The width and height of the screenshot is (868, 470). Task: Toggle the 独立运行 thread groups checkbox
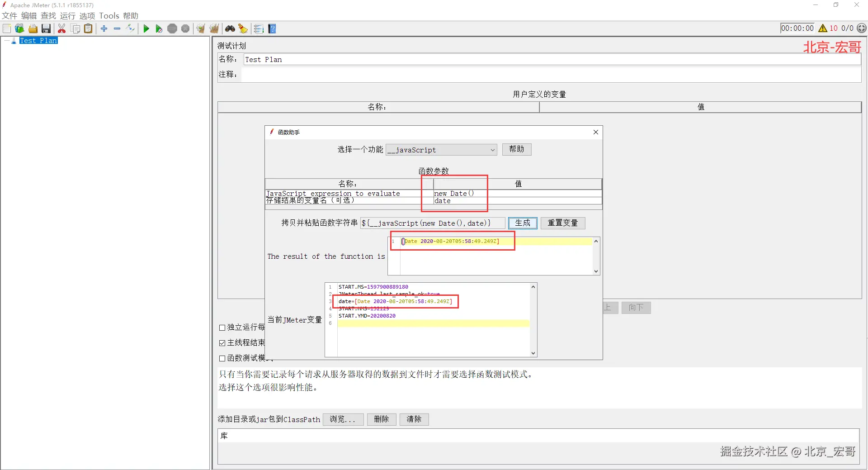coord(222,328)
